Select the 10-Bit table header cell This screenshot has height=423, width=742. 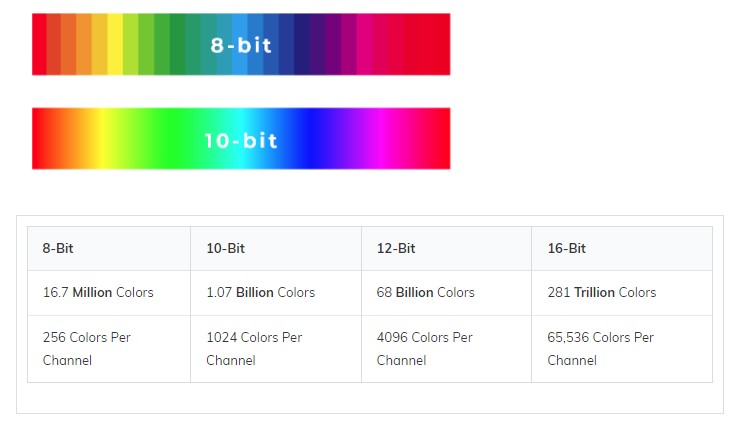click(276, 248)
